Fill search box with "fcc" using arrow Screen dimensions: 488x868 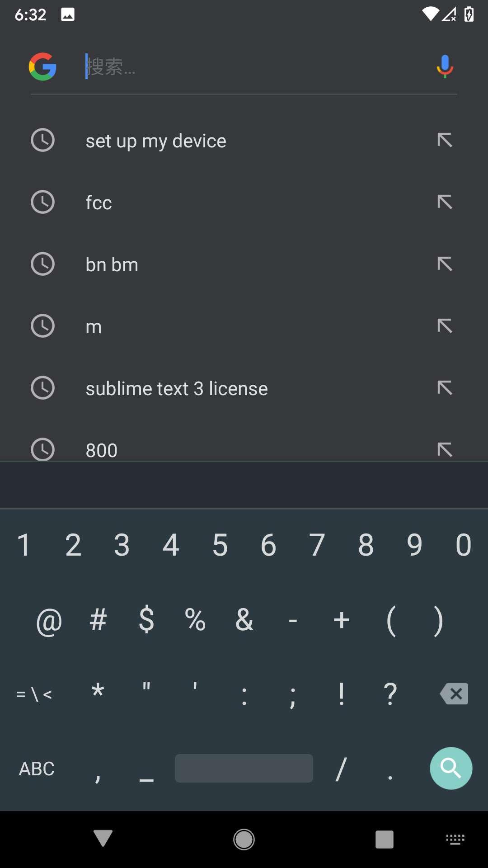(x=445, y=202)
